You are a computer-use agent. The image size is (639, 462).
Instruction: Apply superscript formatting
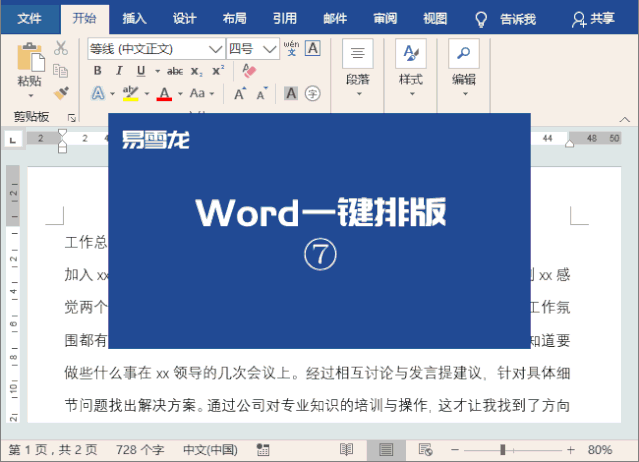pyautogui.click(x=218, y=70)
